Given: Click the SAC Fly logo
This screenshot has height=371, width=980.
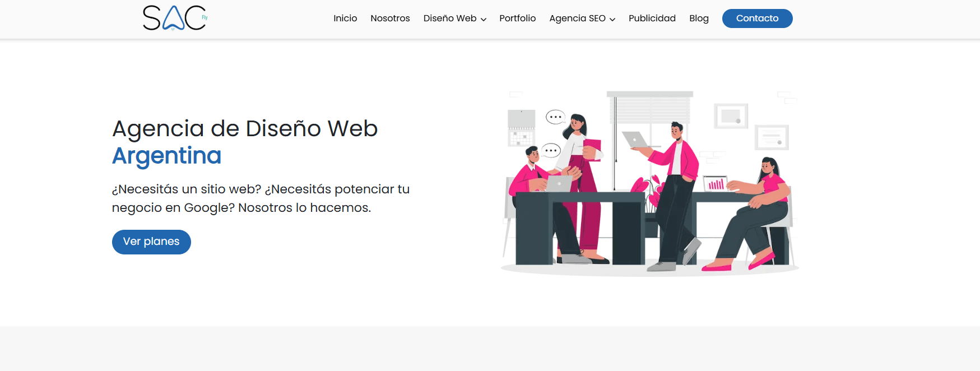Looking at the screenshot, I should click(175, 18).
